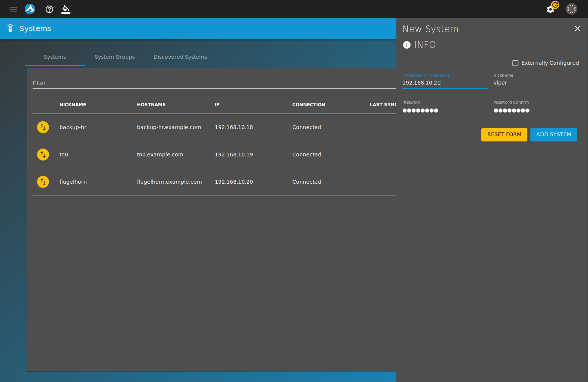The width and height of the screenshot is (588, 382).
Task: Click the ADD SYSTEM button
Action: [x=554, y=135]
